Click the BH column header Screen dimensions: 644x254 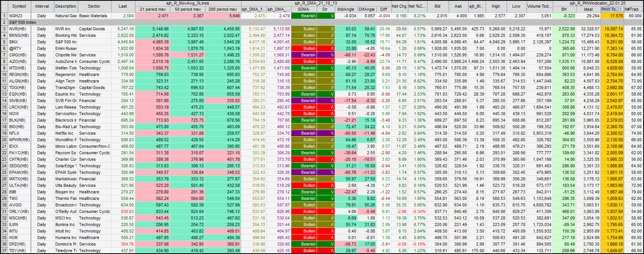coord(564,9)
